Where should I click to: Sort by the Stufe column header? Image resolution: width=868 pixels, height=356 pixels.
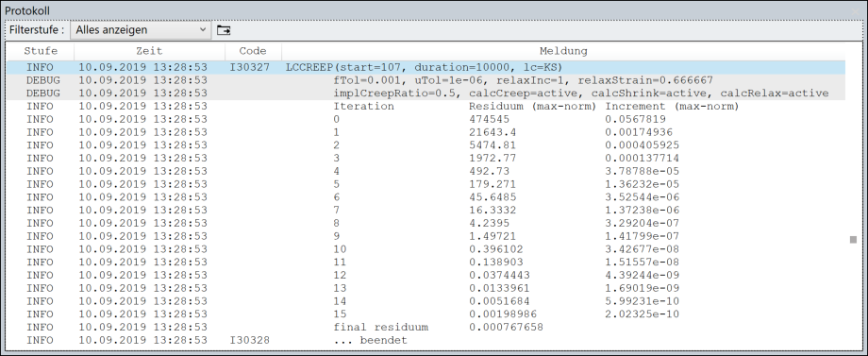coord(41,51)
